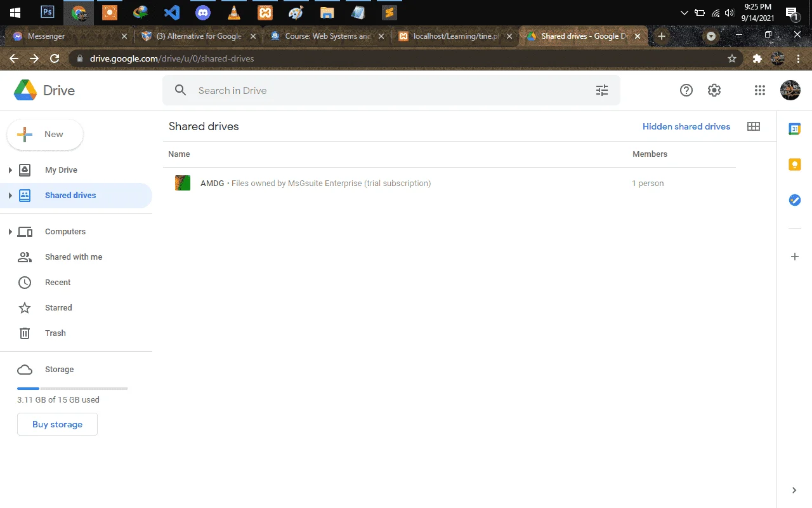812x508 pixels.
Task: Click Buy storage button
Action: point(57,424)
